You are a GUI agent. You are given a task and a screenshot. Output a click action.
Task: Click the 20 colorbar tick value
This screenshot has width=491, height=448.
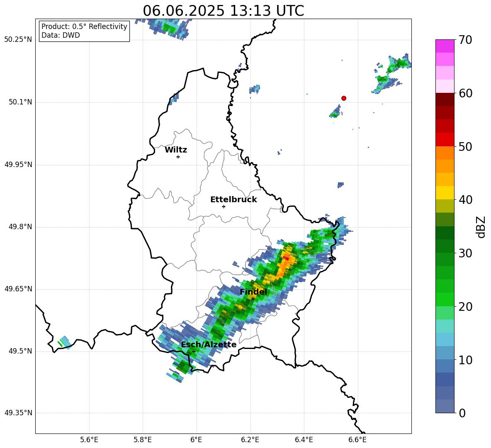pyautogui.click(x=465, y=307)
